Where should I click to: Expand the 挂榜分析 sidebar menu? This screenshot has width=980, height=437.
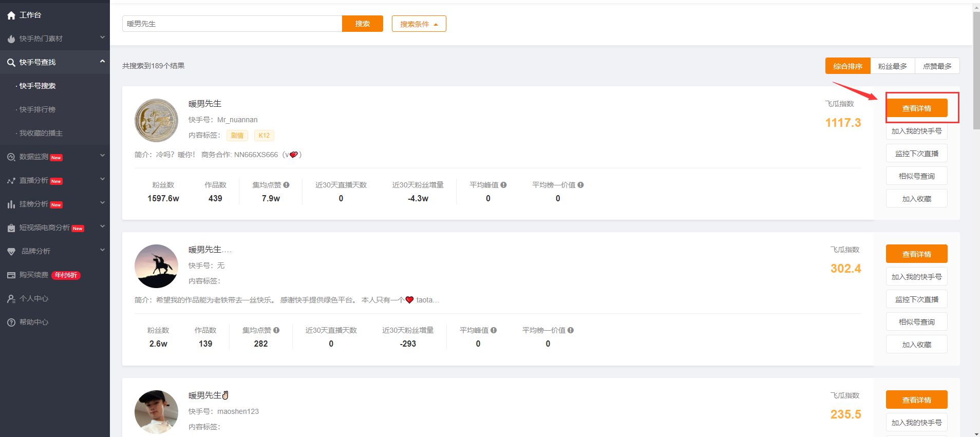tap(102, 203)
